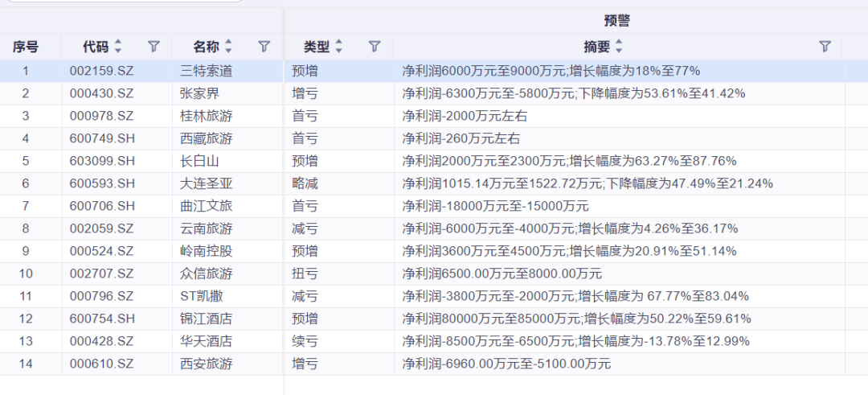The image size is (868, 395).
Task: Sort table by 类型 column arrows
Action: click(x=339, y=47)
